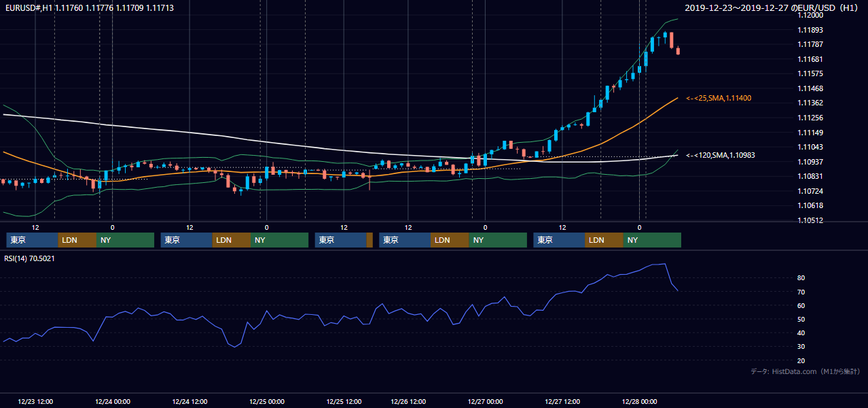The width and height of the screenshot is (868, 408).
Task: Click the 12/27 12:00 time axis label
Action: pyautogui.click(x=562, y=401)
